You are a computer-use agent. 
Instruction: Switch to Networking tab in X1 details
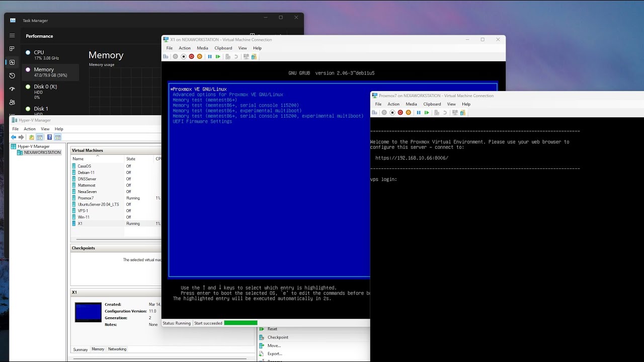pos(117,349)
